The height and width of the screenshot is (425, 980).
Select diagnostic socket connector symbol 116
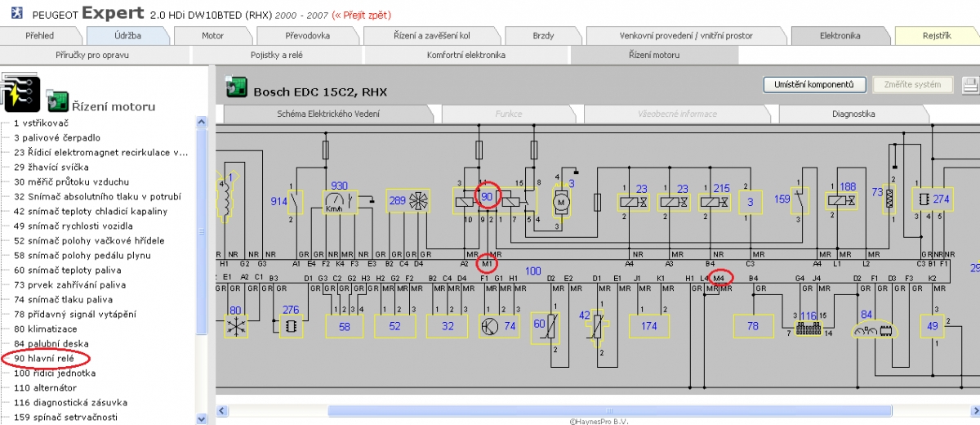[808, 326]
